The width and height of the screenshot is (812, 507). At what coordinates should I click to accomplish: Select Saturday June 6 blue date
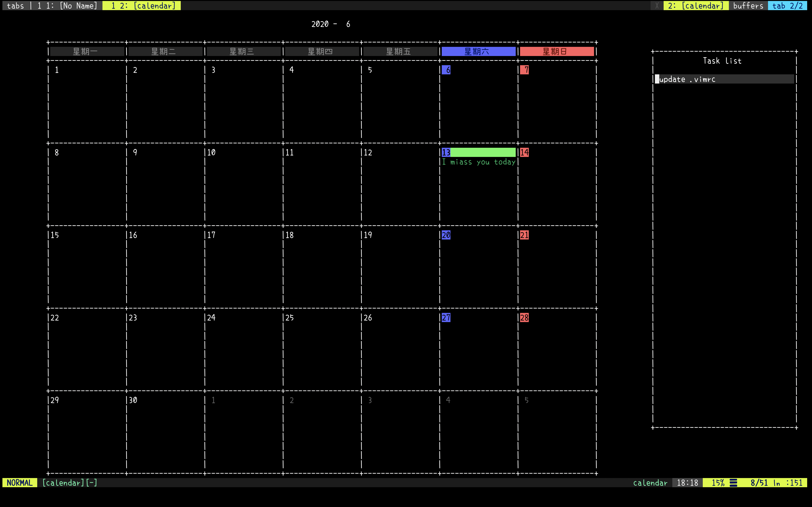pyautogui.click(x=447, y=70)
